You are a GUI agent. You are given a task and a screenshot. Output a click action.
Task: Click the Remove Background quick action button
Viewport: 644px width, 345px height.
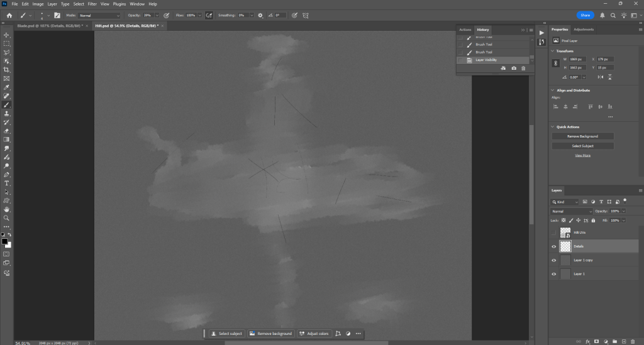pos(582,136)
